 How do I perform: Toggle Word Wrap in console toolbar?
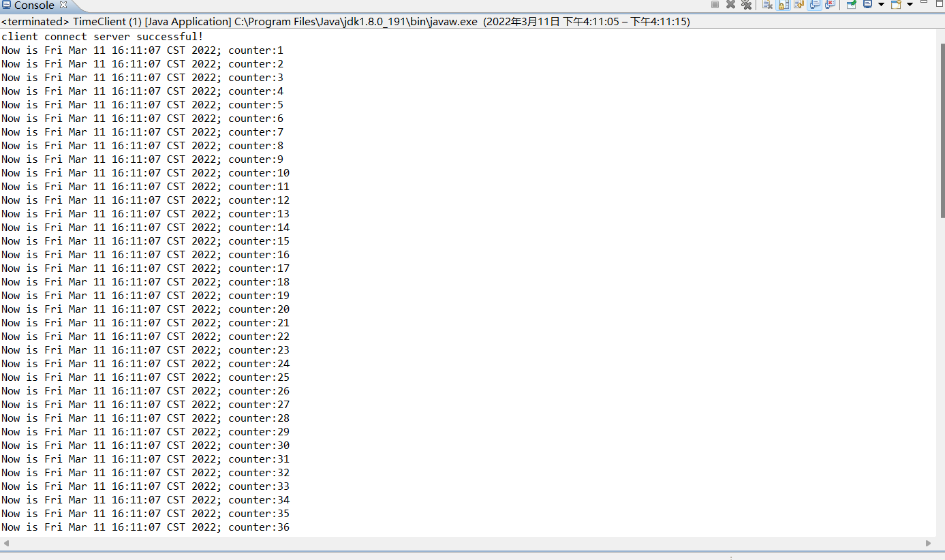click(799, 4)
